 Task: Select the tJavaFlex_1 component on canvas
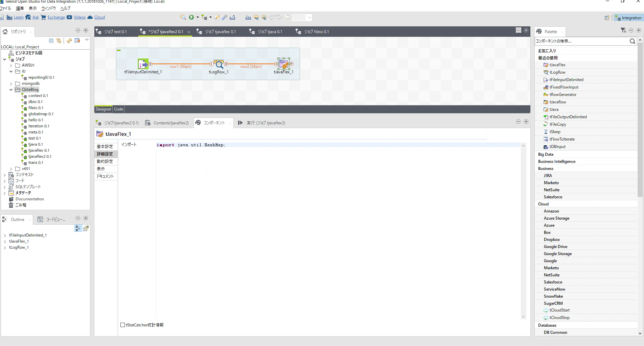coord(284,64)
